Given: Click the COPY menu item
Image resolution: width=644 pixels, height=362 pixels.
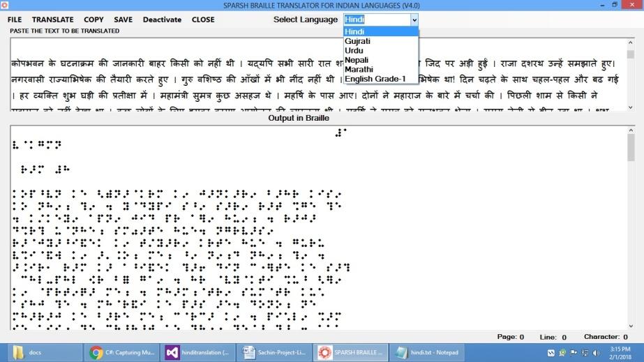Looking at the screenshot, I should pyautogui.click(x=93, y=20).
